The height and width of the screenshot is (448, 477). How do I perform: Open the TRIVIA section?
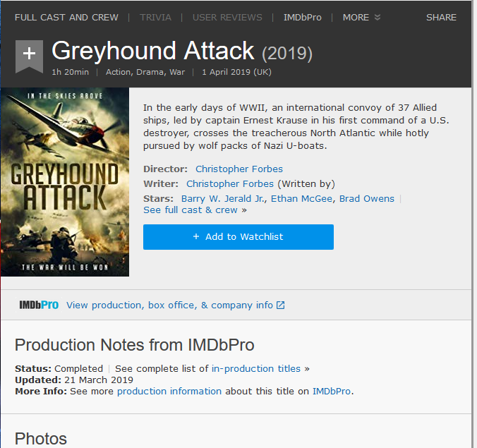pyautogui.click(x=155, y=17)
